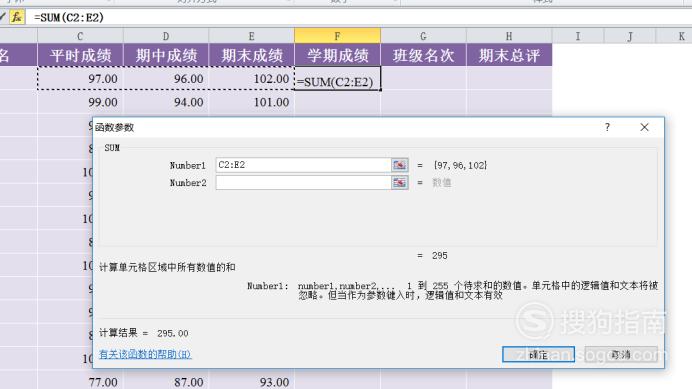692x389 pixels.
Task: Click the 期中成绩 header cell
Action: [x=166, y=55]
